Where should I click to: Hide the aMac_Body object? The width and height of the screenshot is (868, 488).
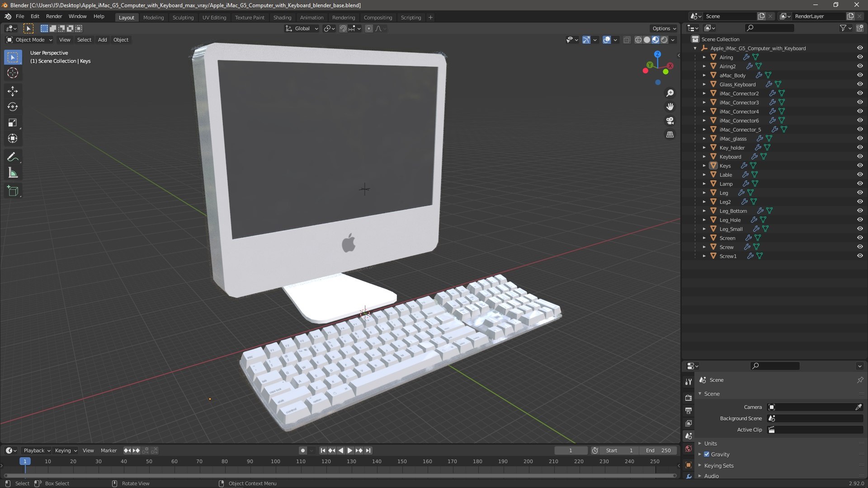[x=860, y=75]
